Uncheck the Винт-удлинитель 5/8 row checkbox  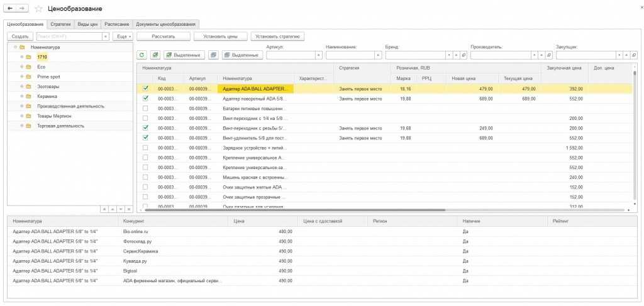pyautogui.click(x=145, y=137)
